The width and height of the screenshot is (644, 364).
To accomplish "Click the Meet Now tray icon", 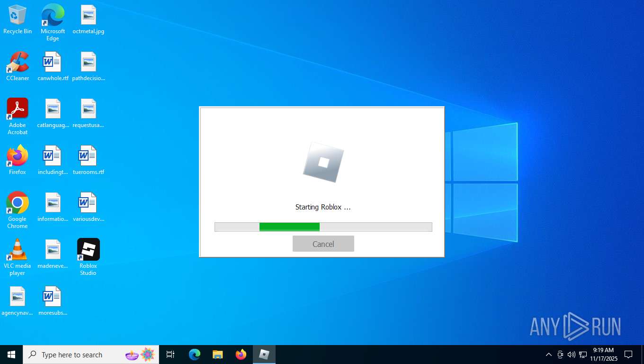I will coord(560,355).
